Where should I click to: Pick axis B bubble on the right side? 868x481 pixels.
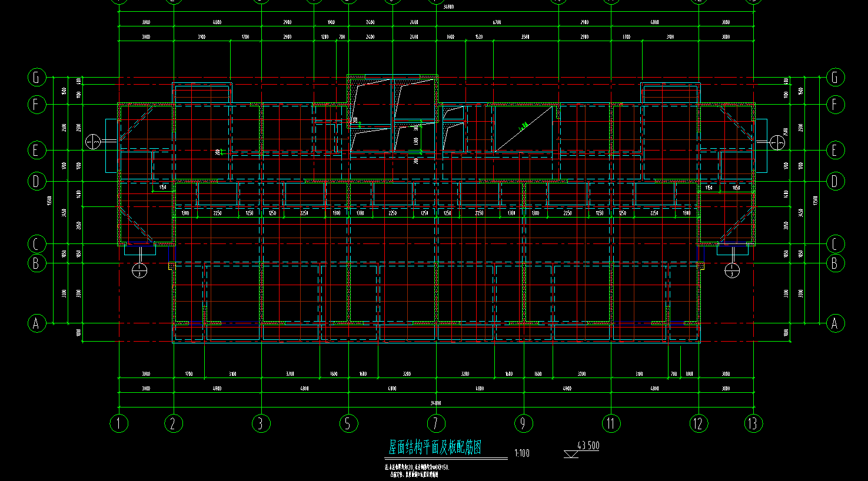[x=834, y=263]
